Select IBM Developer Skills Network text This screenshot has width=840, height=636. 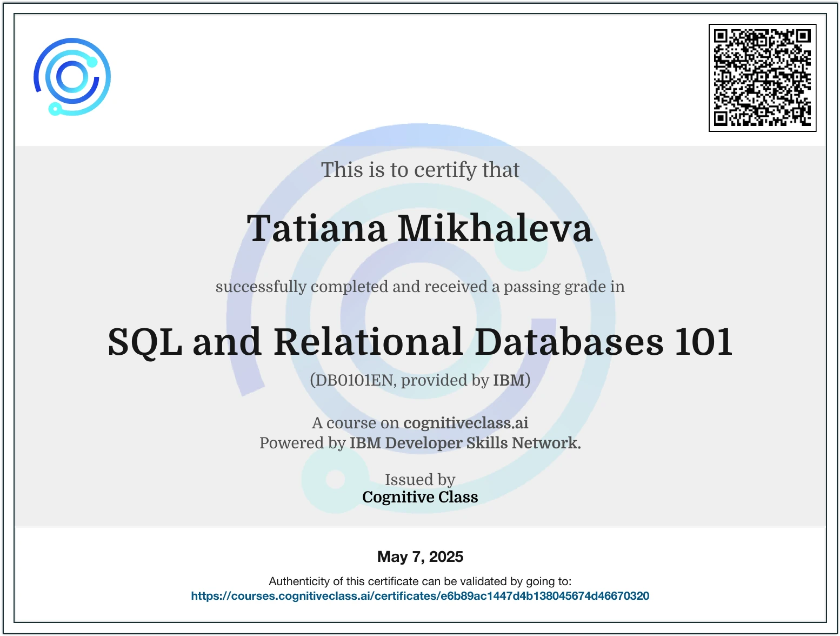465,443
